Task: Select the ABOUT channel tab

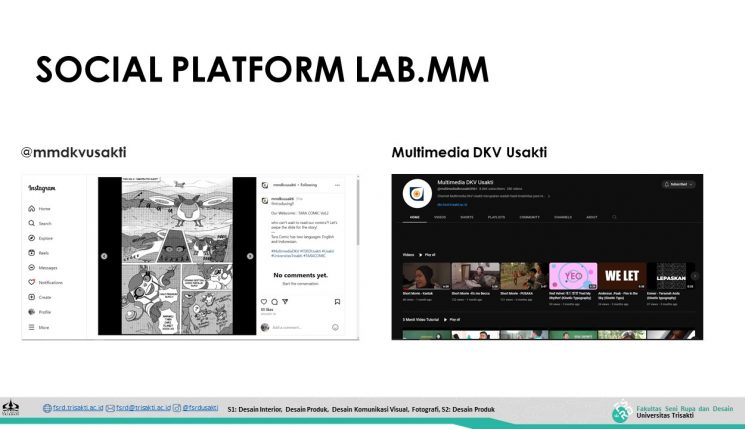Action: pos(592,217)
